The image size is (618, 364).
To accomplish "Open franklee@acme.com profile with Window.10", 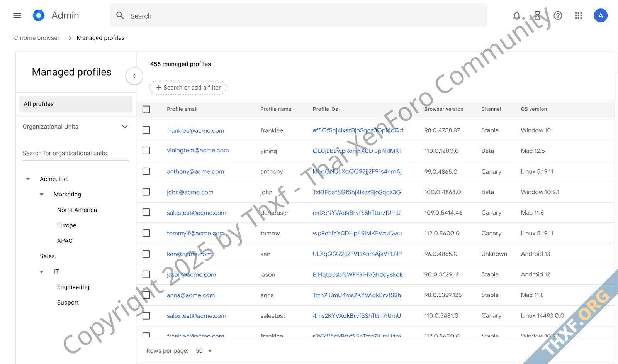I will coord(195,130).
